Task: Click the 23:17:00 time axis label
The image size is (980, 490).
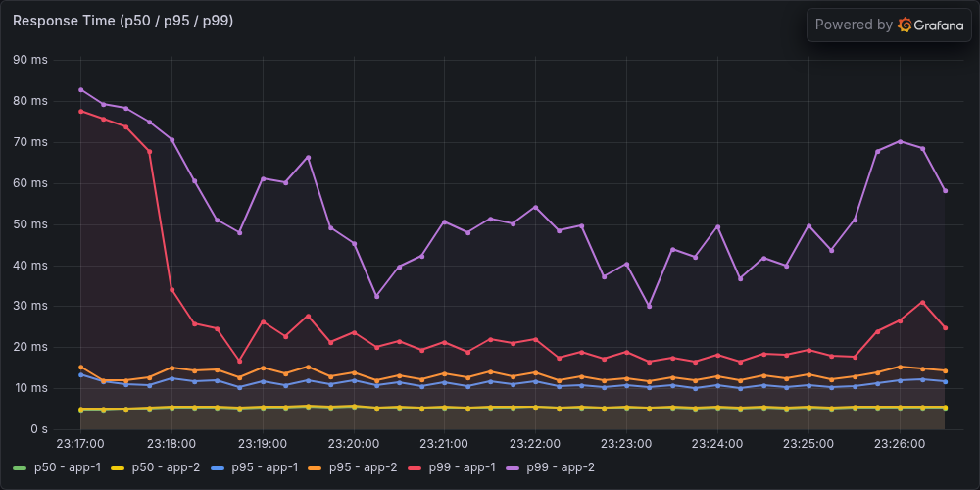Action: (80, 444)
